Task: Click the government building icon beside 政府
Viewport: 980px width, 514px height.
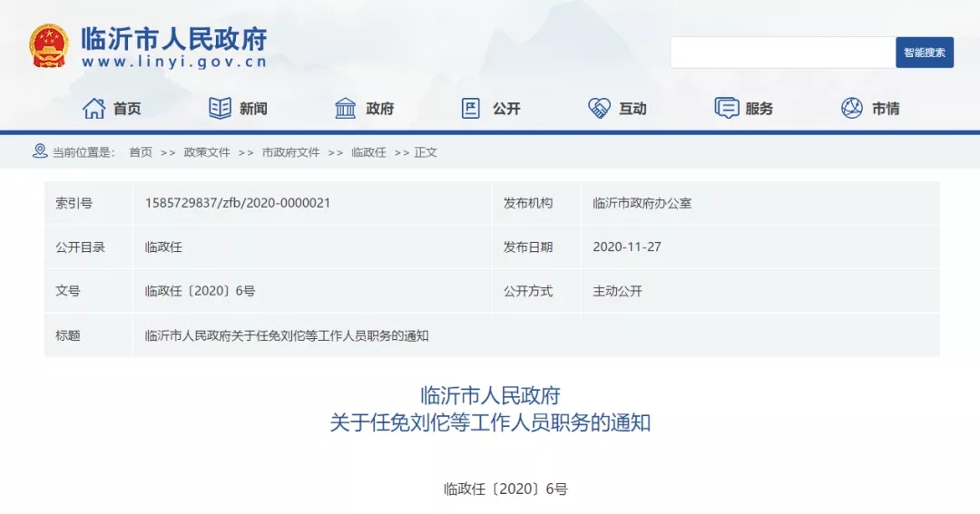Action: click(346, 108)
